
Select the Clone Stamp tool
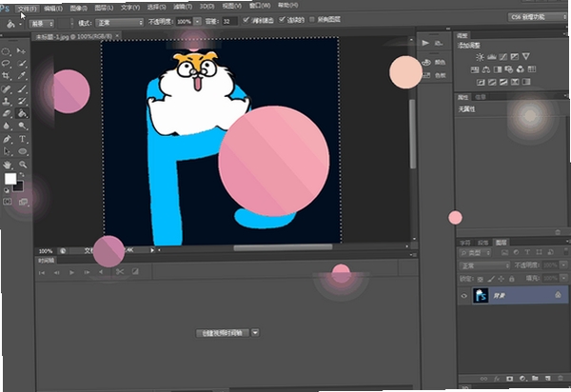point(7,101)
